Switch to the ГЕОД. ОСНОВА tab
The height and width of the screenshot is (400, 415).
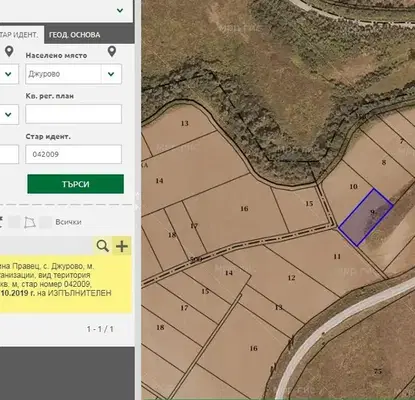[75, 35]
